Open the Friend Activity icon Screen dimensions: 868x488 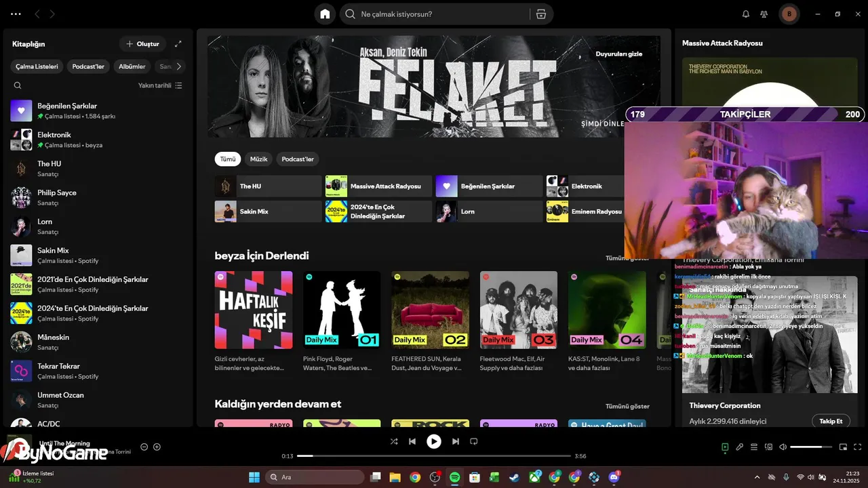pyautogui.click(x=764, y=14)
